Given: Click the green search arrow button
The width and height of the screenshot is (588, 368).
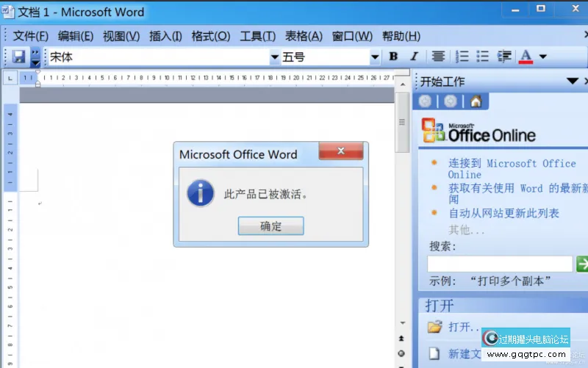Looking at the screenshot, I should pyautogui.click(x=582, y=264).
